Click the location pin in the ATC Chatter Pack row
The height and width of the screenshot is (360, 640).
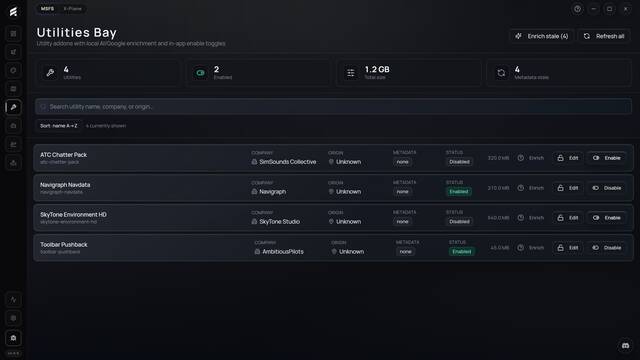pyautogui.click(x=331, y=162)
